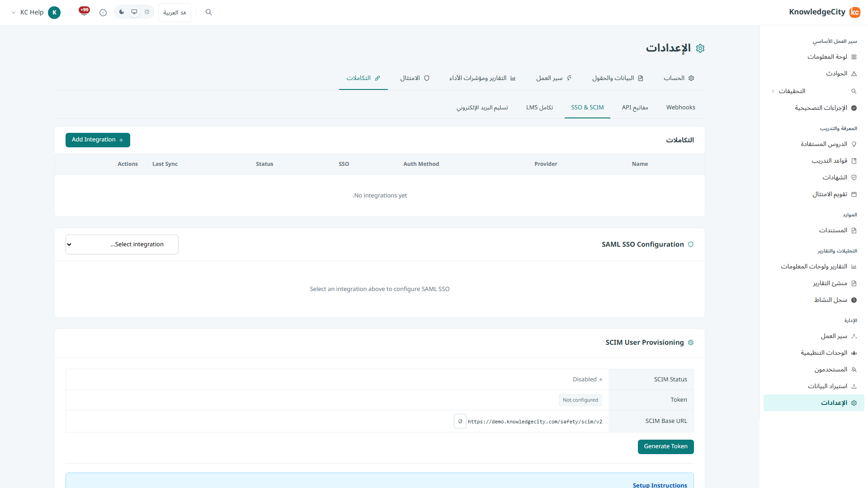Click the help question mark icon
The image size is (868, 488).
click(x=103, y=13)
